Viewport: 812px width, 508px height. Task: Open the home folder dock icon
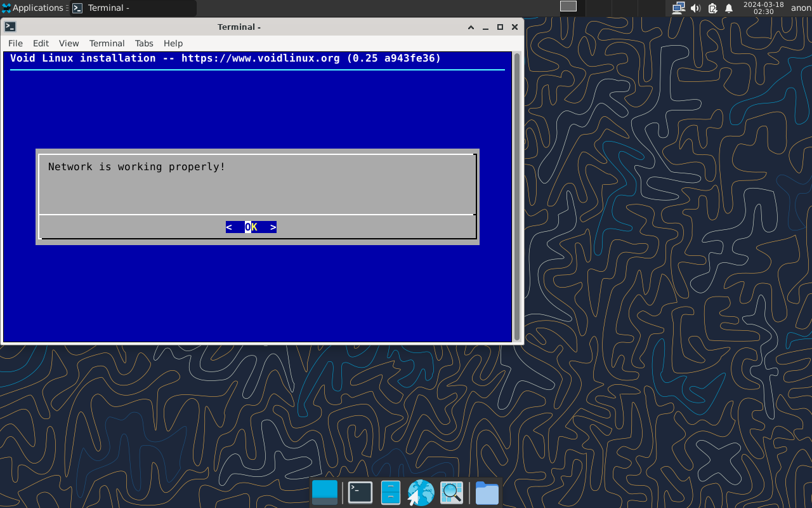click(x=487, y=493)
